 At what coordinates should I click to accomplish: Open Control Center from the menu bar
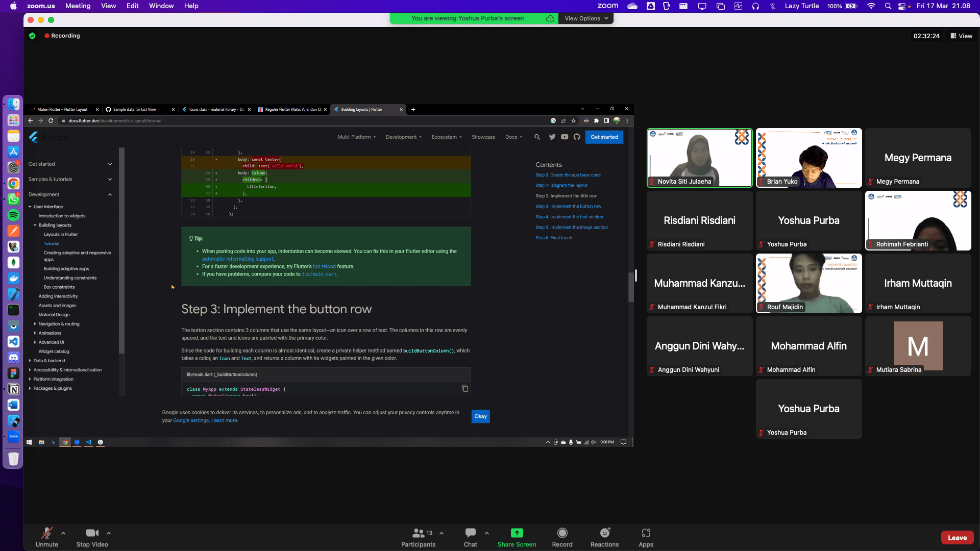pyautogui.click(x=902, y=6)
